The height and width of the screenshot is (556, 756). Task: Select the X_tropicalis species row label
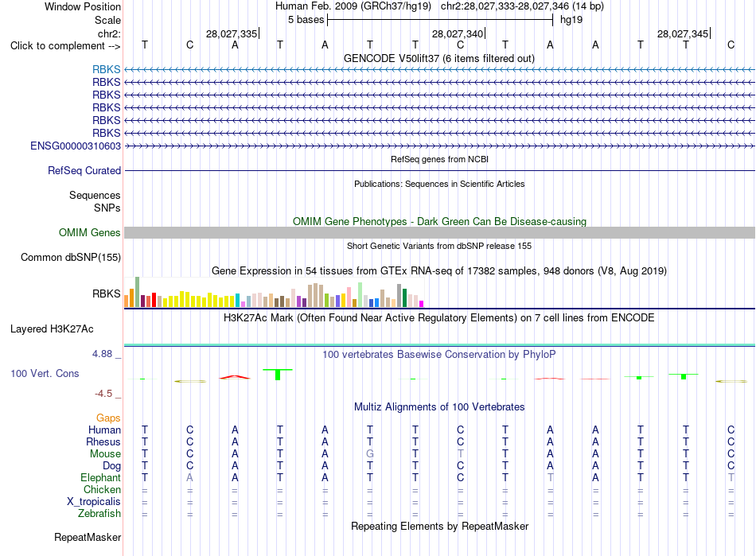pyautogui.click(x=94, y=502)
